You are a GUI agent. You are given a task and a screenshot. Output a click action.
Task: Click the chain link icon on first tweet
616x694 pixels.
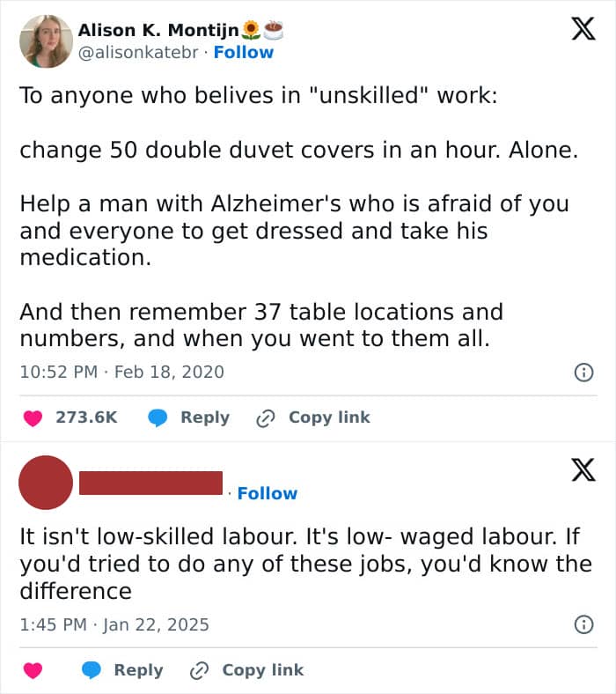(x=265, y=418)
